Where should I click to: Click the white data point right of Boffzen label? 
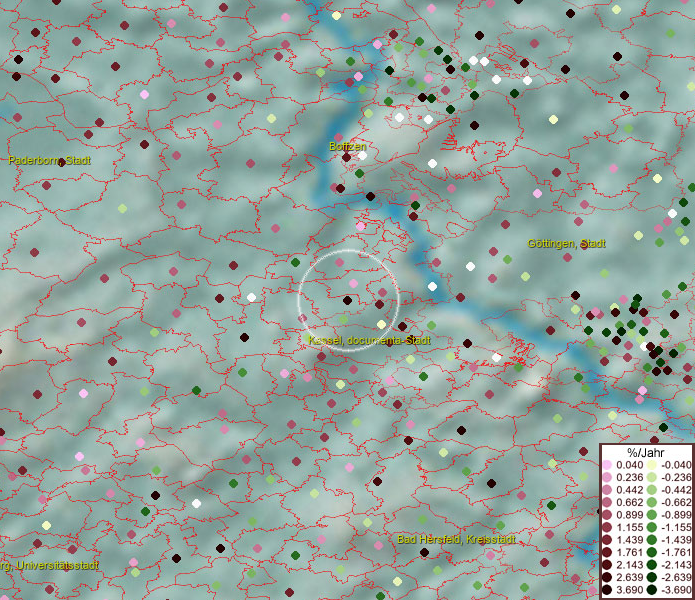pos(362,156)
